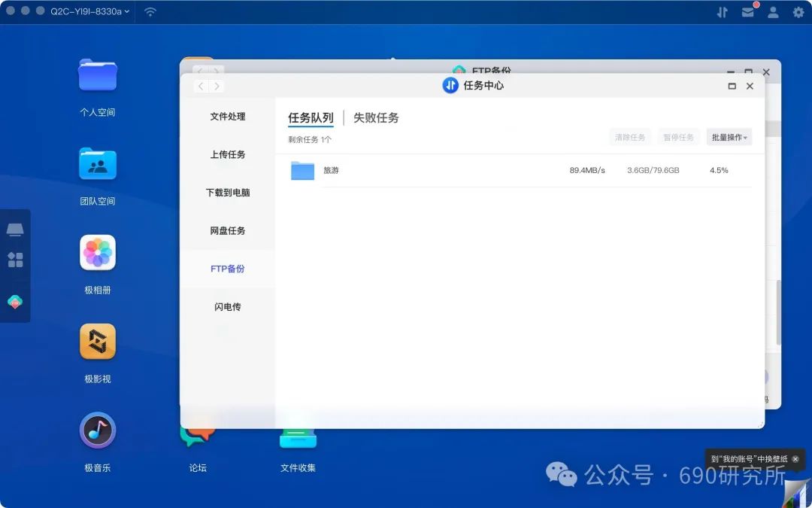Open the user account icon in top bar

click(773, 12)
